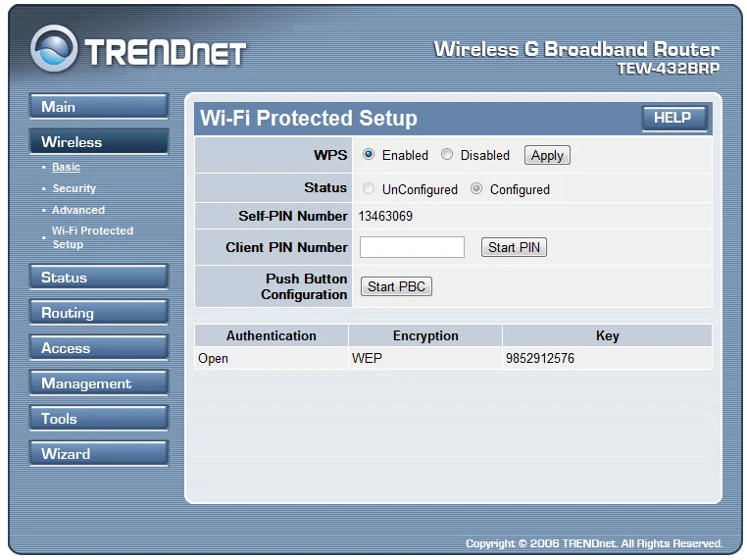Select the WPS Enabled radio button

369,155
